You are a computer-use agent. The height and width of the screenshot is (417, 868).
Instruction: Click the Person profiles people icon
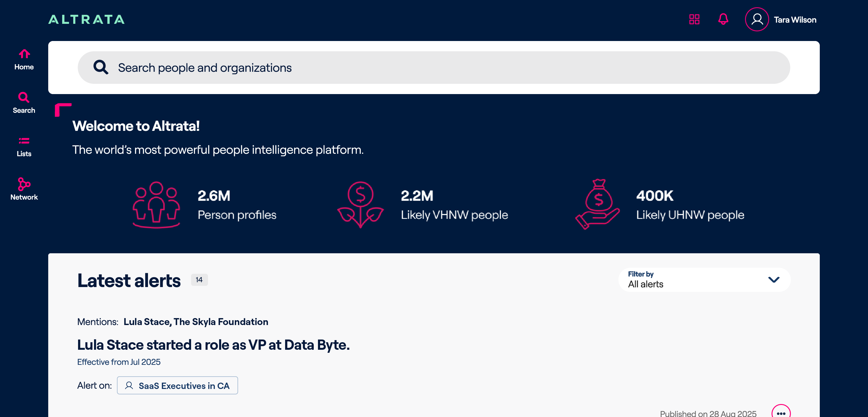coord(156,205)
